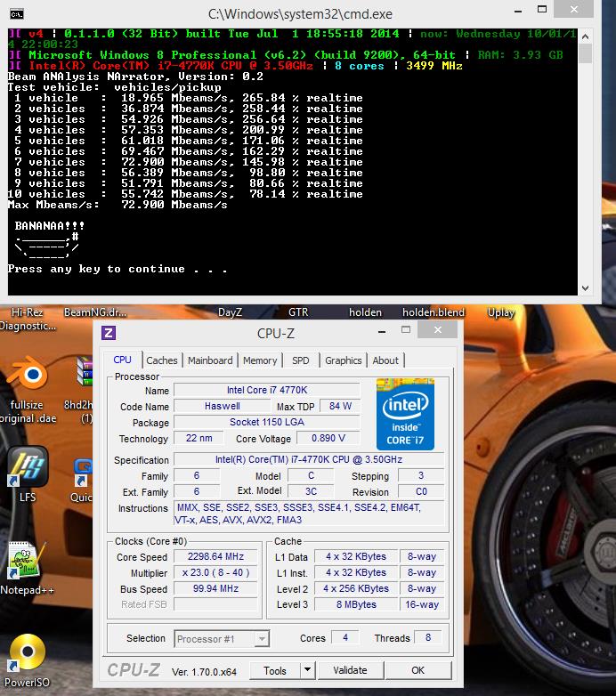
Task: Switch to the SPD tab
Action: (x=301, y=360)
